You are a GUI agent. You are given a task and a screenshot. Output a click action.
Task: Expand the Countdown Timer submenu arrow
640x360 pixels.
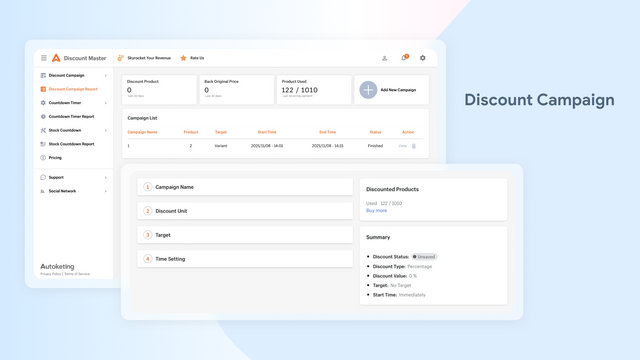[x=106, y=103]
